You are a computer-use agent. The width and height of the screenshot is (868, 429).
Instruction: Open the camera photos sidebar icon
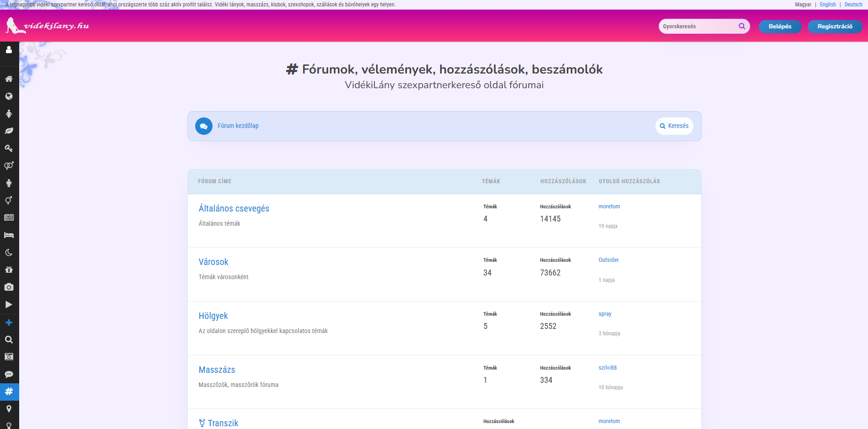9,287
